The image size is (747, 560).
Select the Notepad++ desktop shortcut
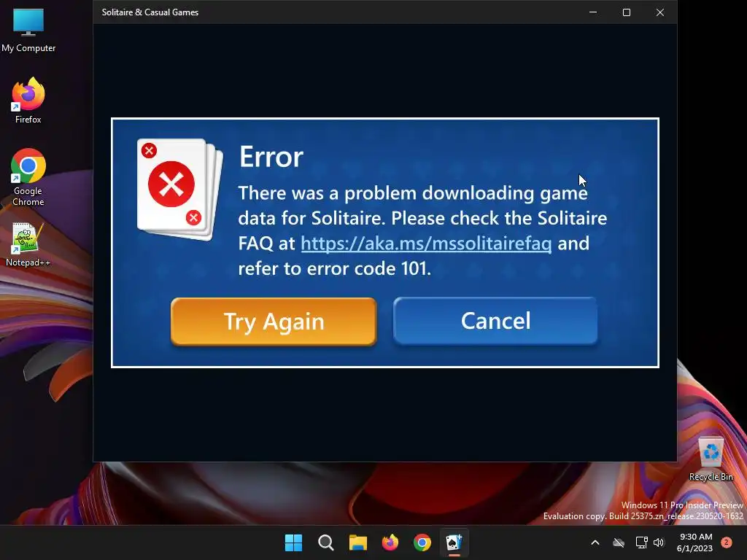(x=28, y=245)
